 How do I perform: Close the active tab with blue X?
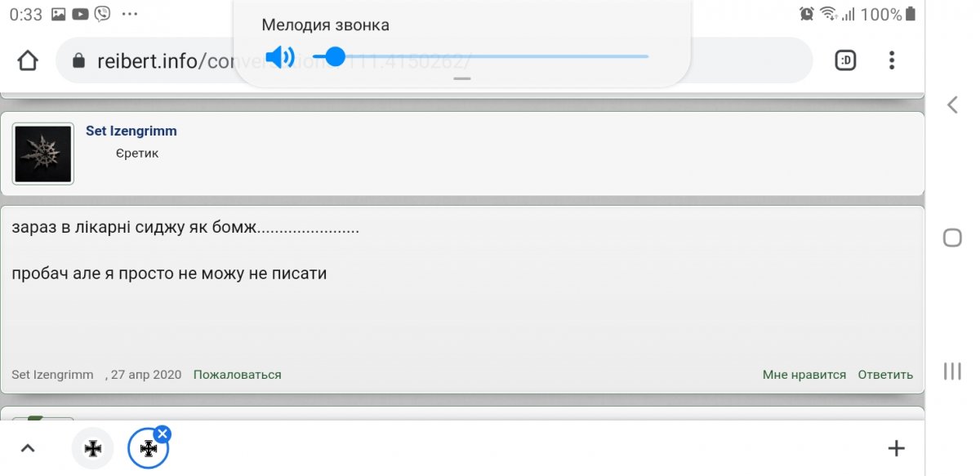pos(163,434)
